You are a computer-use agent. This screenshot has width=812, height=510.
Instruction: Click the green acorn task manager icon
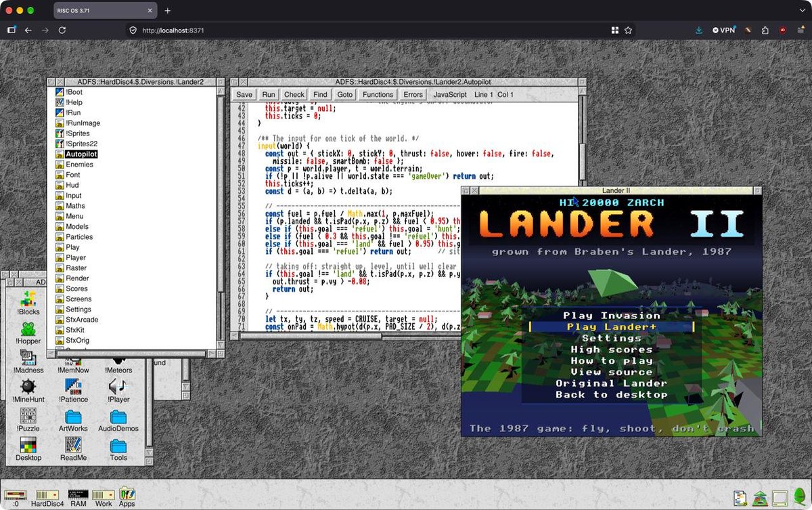(x=799, y=496)
